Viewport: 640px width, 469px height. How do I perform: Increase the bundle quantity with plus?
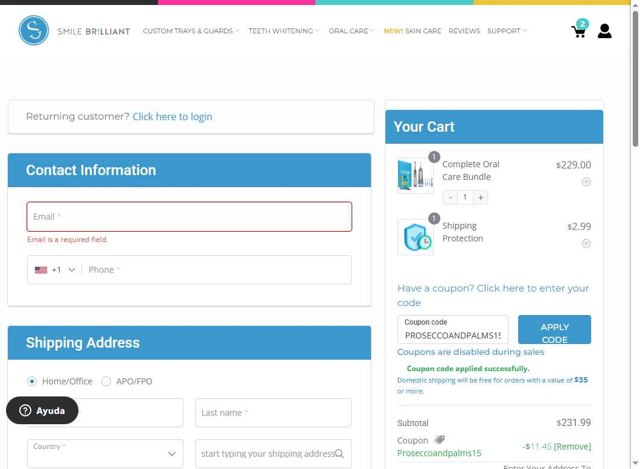coord(481,198)
